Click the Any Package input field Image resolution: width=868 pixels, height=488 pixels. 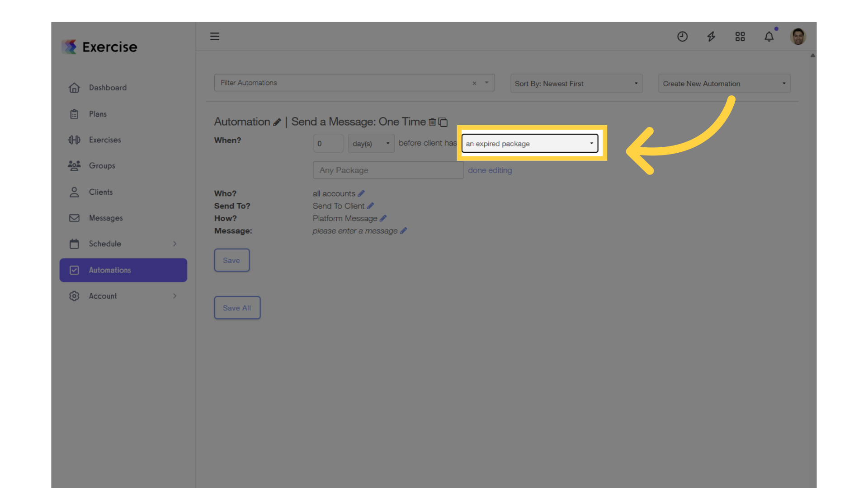388,170
